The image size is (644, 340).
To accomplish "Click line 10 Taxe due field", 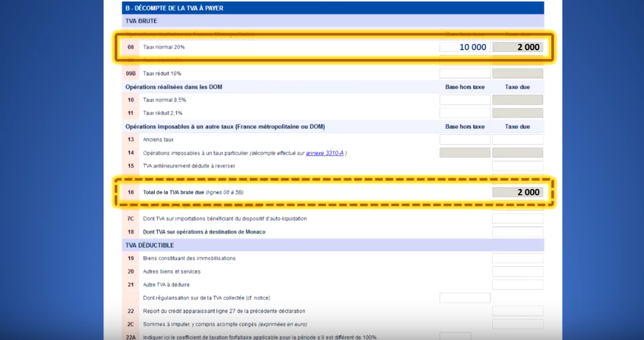I will click(x=517, y=100).
